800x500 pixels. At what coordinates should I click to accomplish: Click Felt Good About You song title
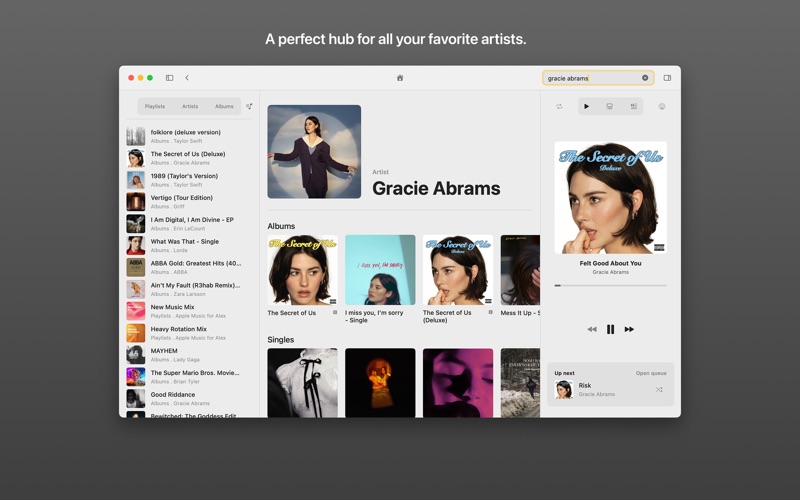point(610,263)
